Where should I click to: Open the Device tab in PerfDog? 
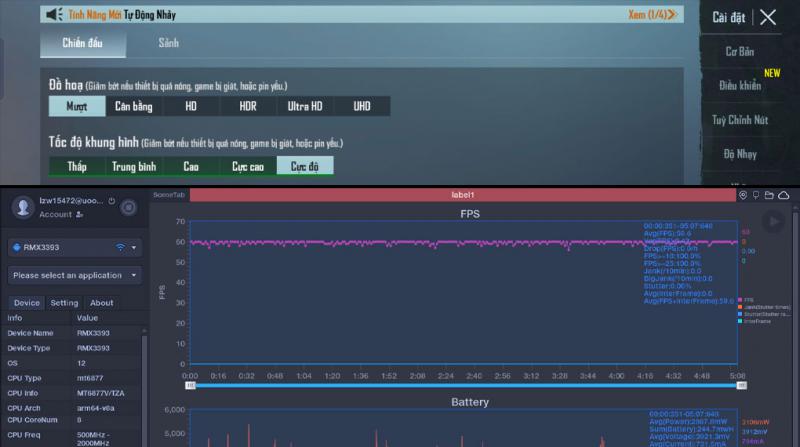click(x=27, y=303)
